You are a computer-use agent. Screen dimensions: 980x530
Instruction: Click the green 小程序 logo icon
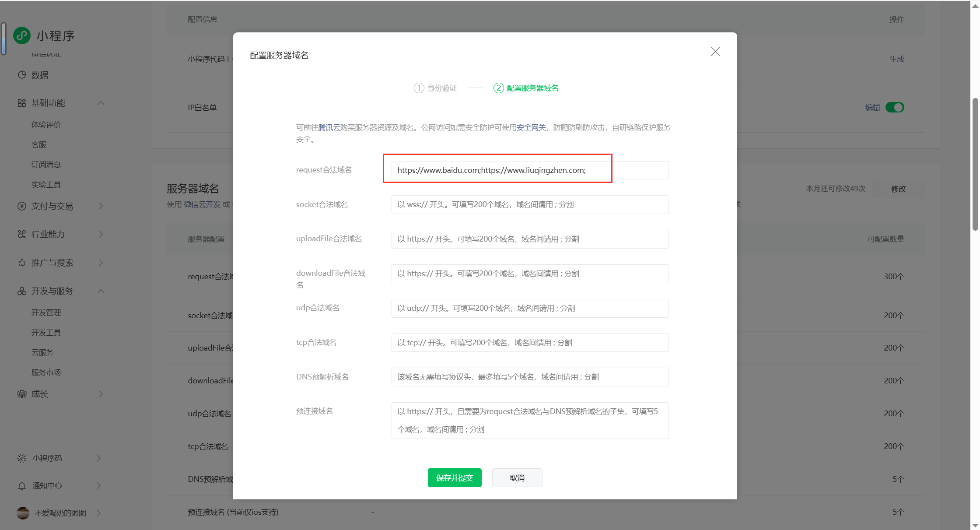[22, 35]
